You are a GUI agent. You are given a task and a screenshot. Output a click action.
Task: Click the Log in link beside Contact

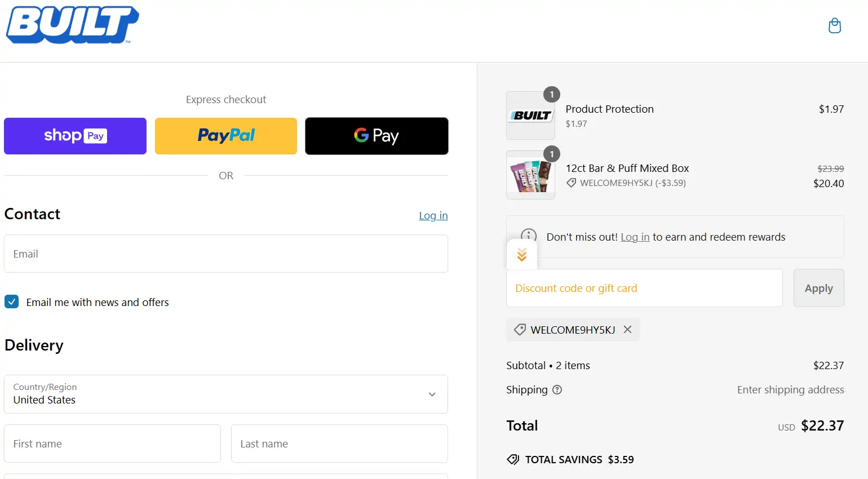(x=433, y=215)
